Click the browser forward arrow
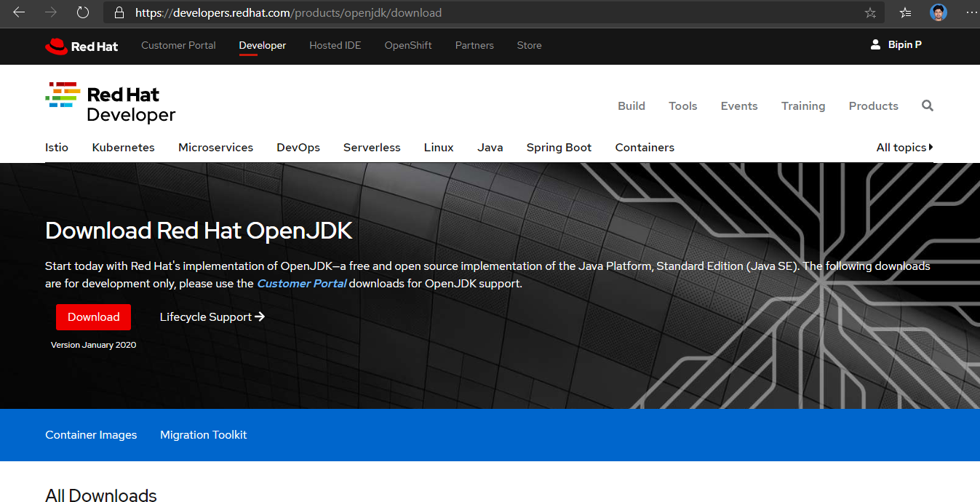Image resolution: width=980 pixels, height=502 pixels. pyautogui.click(x=50, y=12)
